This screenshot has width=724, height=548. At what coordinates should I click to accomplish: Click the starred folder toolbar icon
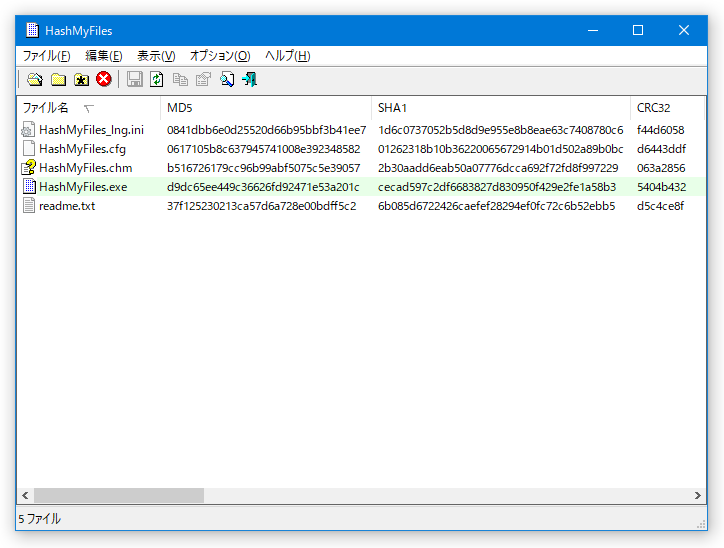click(81, 80)
